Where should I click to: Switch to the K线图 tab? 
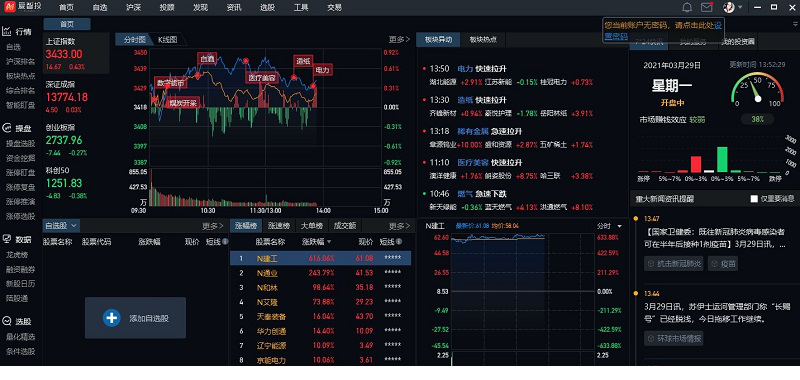click(x=167, y=39)
